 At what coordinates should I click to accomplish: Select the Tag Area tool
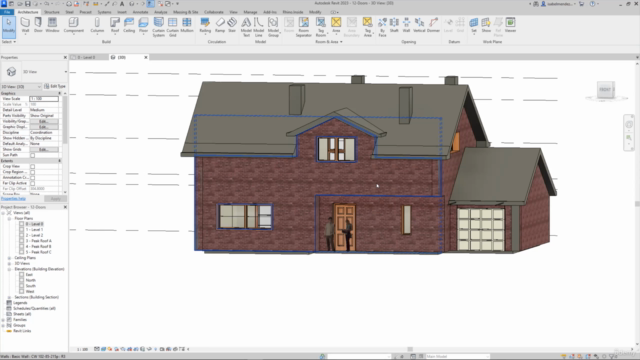[367, 27]
